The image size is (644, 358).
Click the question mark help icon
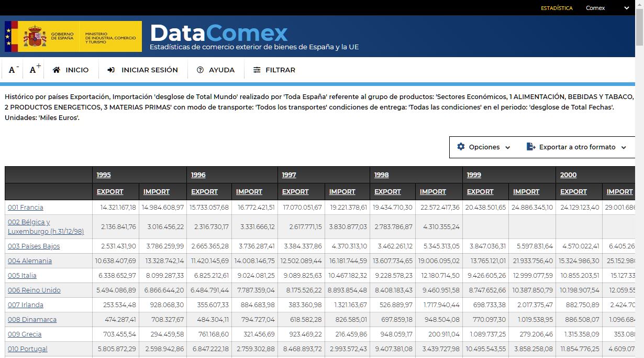coord(200,70)
